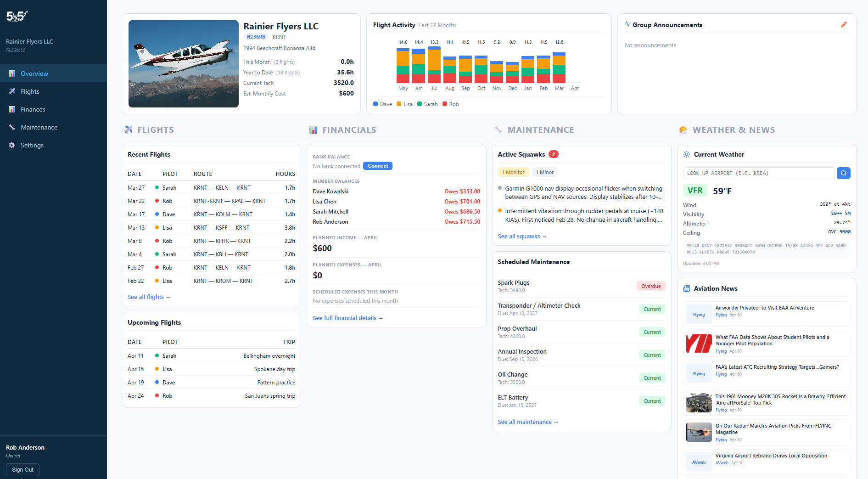The height and width of the screenshot is (479, 868).
Task: Click the newspaper icon next to Aviation News
Action: [x=687, y=288]
